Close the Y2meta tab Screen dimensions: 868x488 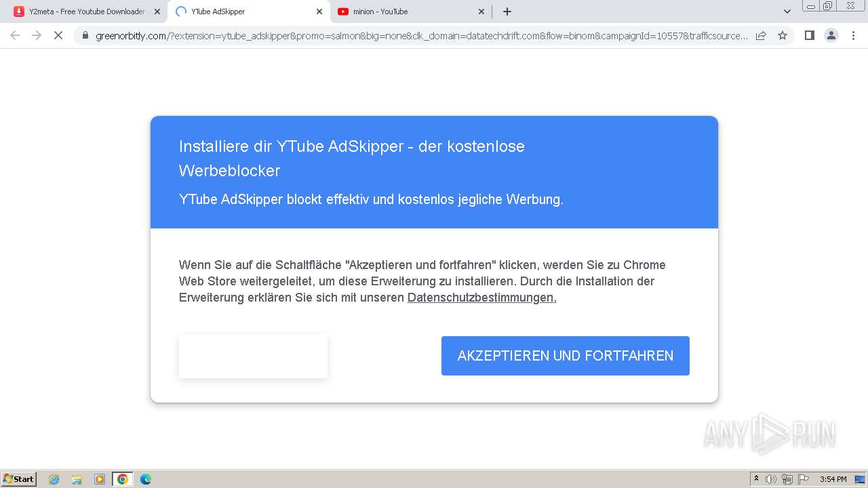[x=157, y=12]
